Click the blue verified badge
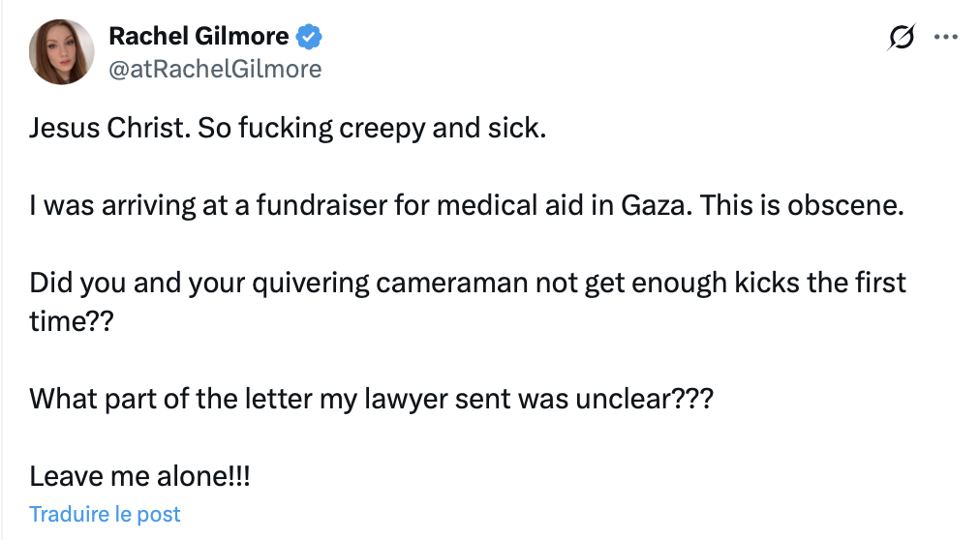This screenshot has height=540, width=980. click(309, 37)
